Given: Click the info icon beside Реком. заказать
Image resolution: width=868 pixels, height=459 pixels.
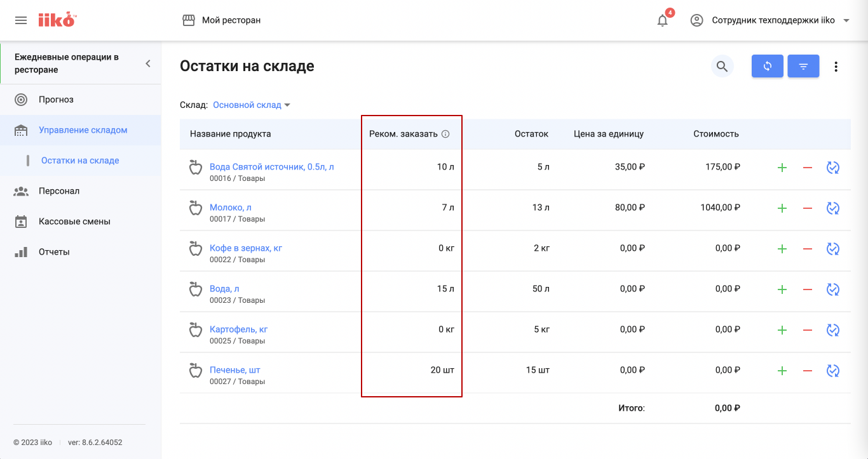Looking at the screenshot, I should [445, 134].
